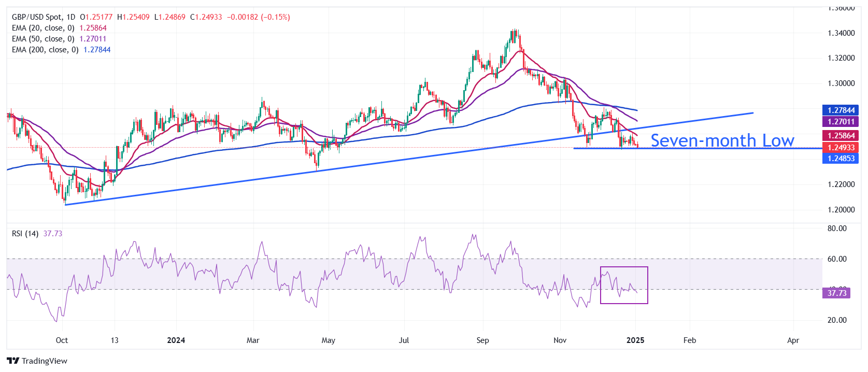Click the 60.00 RSI axis level

837,259
